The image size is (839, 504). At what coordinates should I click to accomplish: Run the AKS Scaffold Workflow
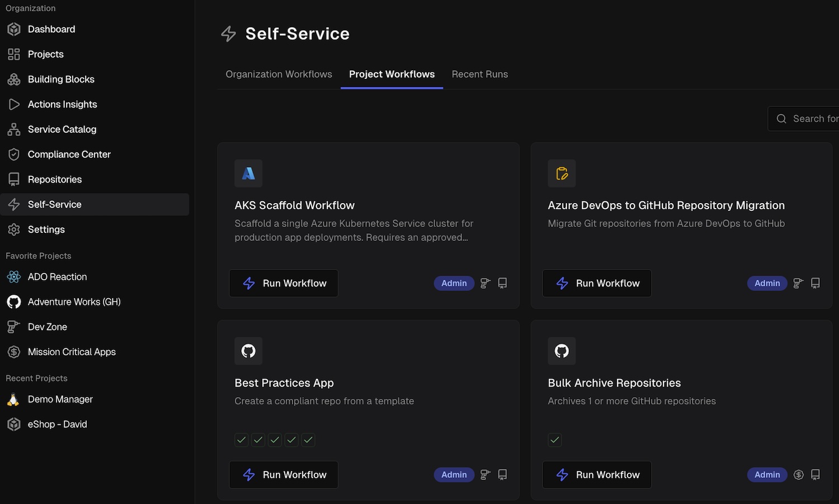point(284,284)
